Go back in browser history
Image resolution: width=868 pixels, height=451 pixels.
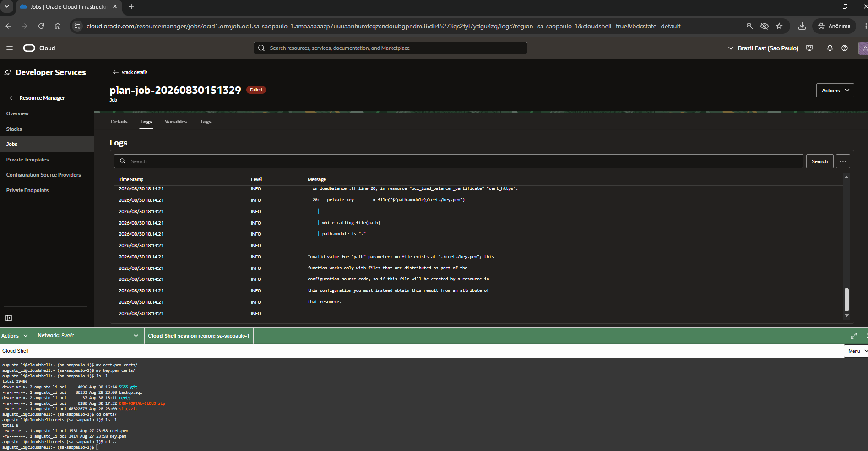[8, 26]
